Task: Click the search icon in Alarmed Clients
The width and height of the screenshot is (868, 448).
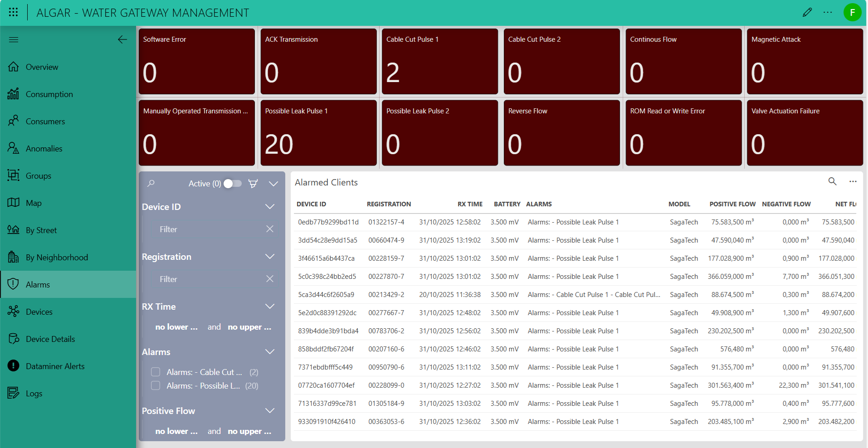Action: 832,181
